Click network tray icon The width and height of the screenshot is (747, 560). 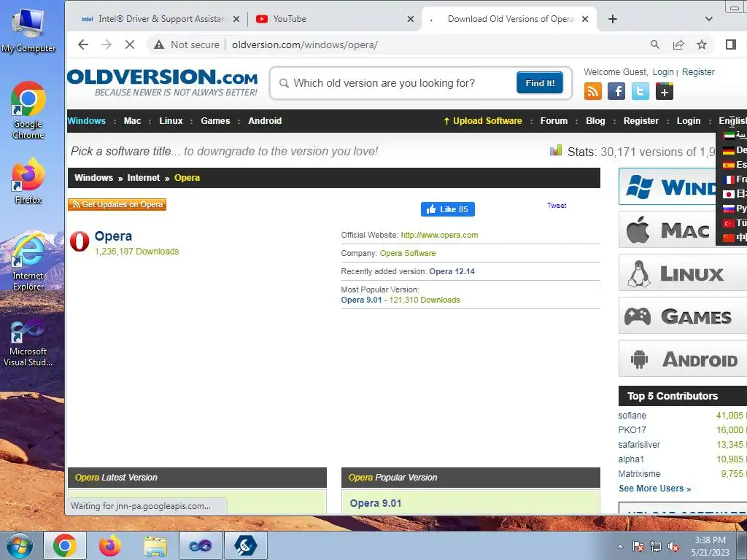pyautogui.click(x=656, y=547)
